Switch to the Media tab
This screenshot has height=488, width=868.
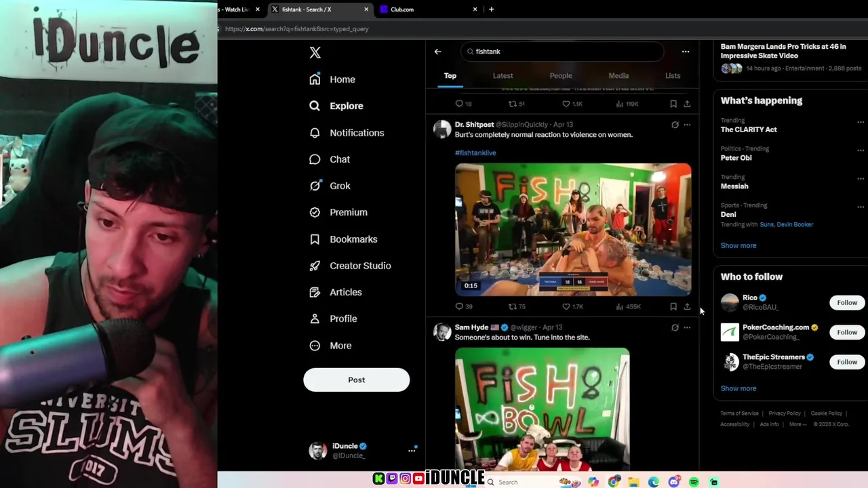618,76
